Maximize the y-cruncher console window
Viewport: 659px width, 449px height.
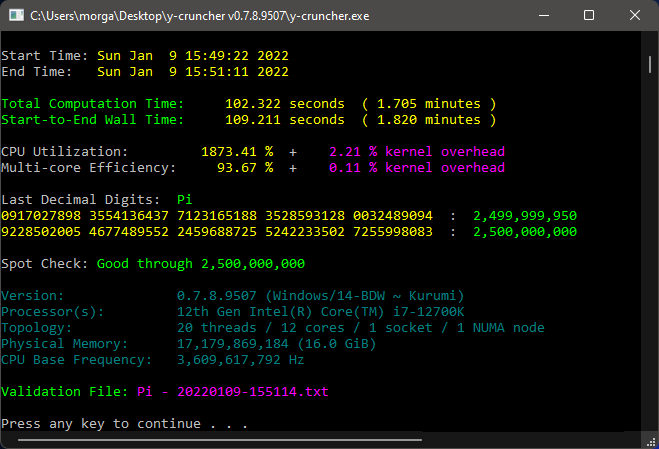[589, 16]
